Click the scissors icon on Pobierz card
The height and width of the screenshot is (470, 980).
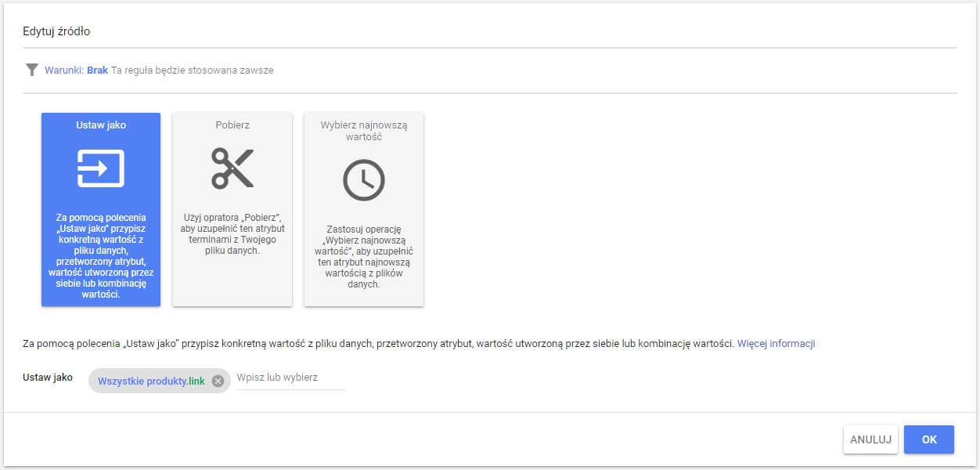[x=232, y=168]
